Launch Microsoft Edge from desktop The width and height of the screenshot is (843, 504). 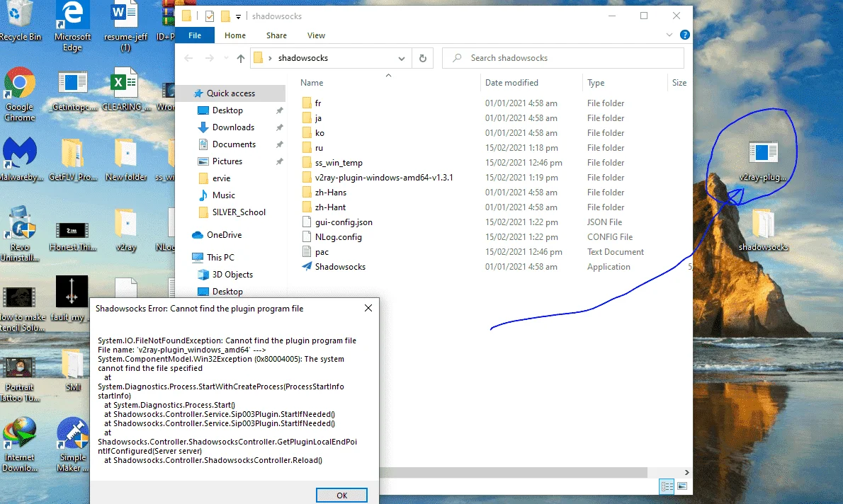tap(72, 25)
